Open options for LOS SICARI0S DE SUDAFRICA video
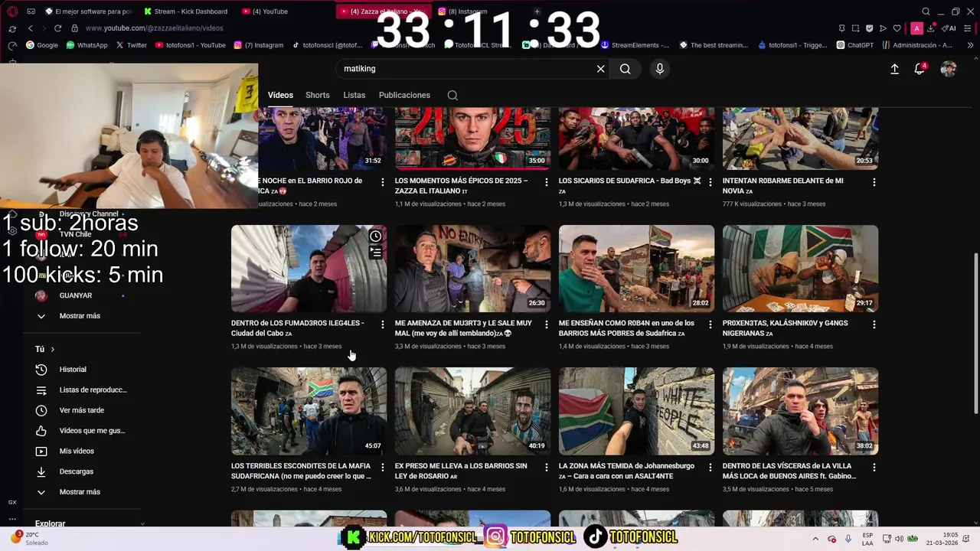 tap(710, 182)
